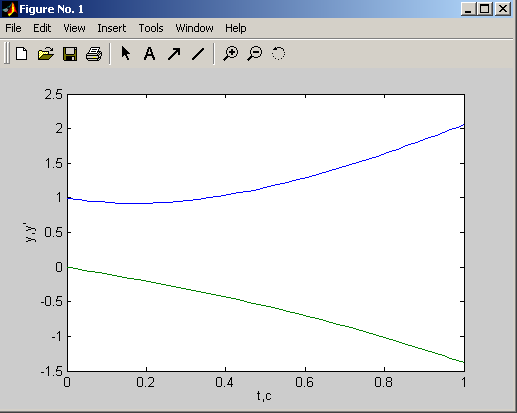This screenshot has width=517, height=413.
Task: Close the Figure No. 1 window
Action: [503, 9]
